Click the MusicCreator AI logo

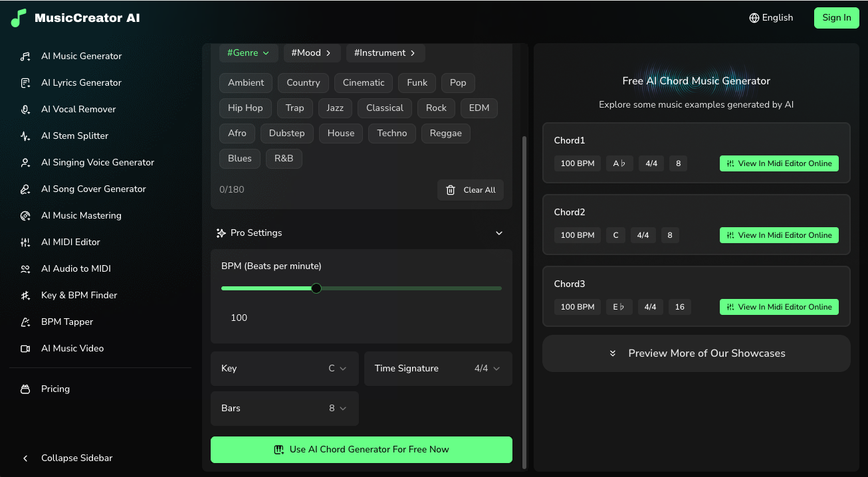click(x=75, y=18)
